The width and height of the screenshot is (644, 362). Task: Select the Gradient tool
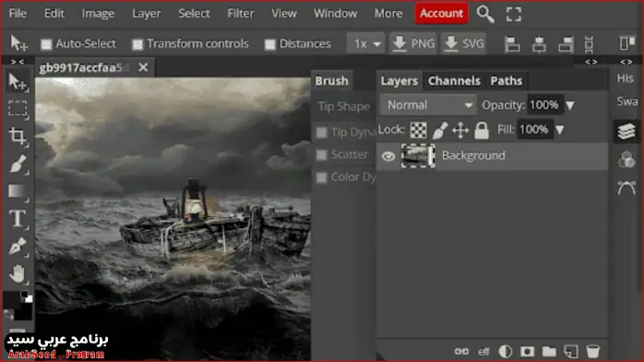[x=18, y=191]
